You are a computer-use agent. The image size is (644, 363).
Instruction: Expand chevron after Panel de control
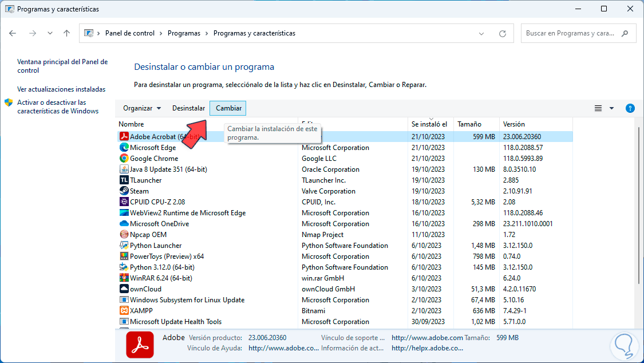click(161, 33)
